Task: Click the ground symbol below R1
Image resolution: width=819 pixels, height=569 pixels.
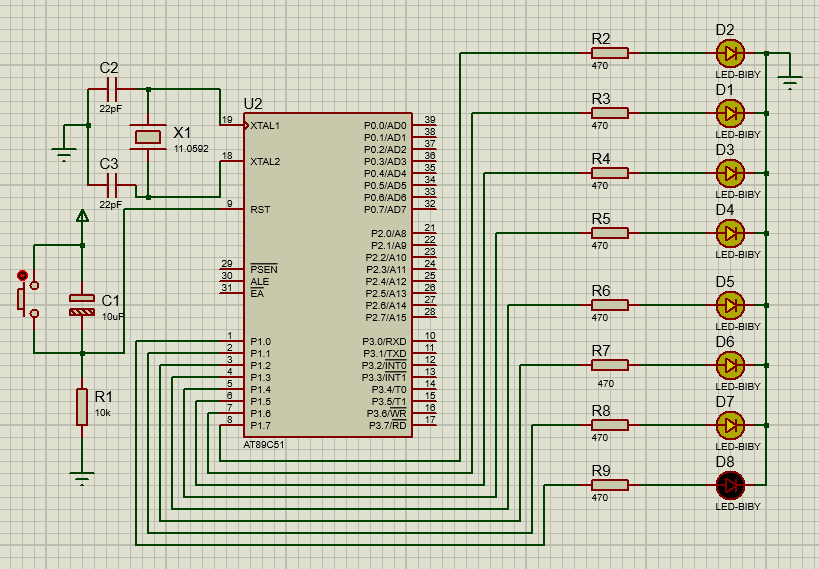Action: [x=82, y=479]
